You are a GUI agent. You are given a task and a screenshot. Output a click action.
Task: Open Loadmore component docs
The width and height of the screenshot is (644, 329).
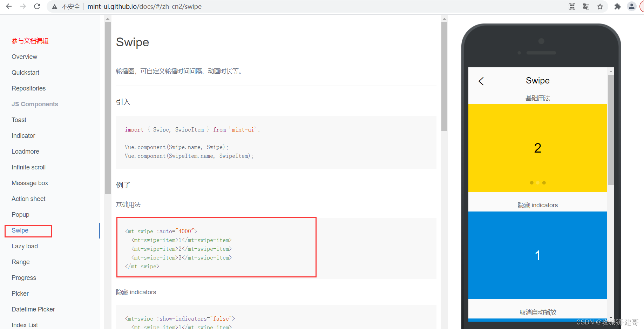click(x=25, y=152)
